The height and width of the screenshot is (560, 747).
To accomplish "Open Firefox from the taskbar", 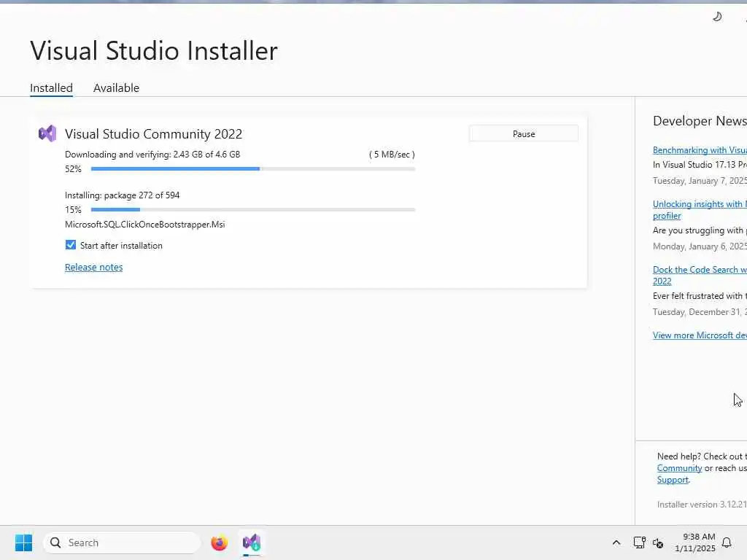I will click(219, 542).
